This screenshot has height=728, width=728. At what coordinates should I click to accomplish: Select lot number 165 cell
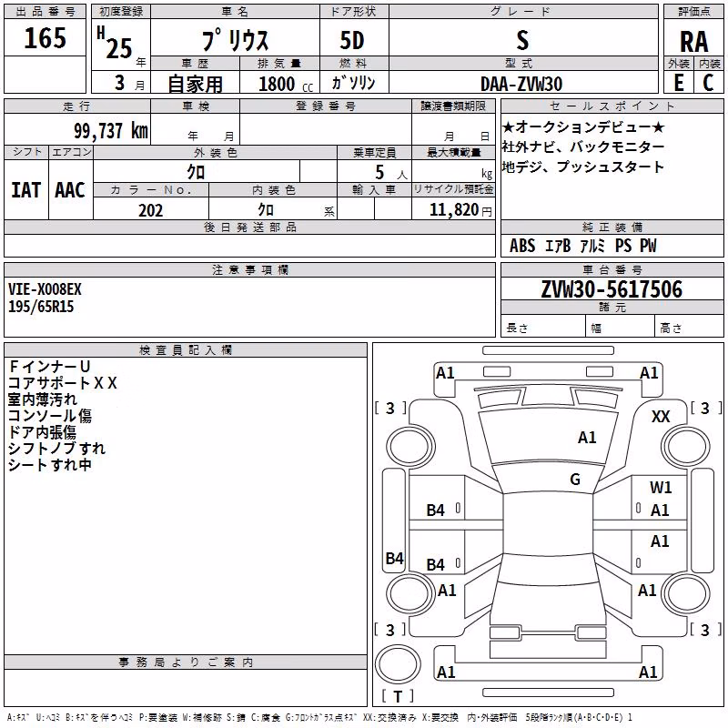point(45,37)
